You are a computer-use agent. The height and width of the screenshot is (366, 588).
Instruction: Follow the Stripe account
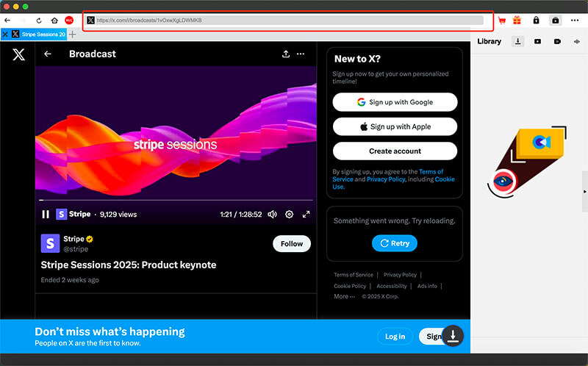tap(291, 244)
